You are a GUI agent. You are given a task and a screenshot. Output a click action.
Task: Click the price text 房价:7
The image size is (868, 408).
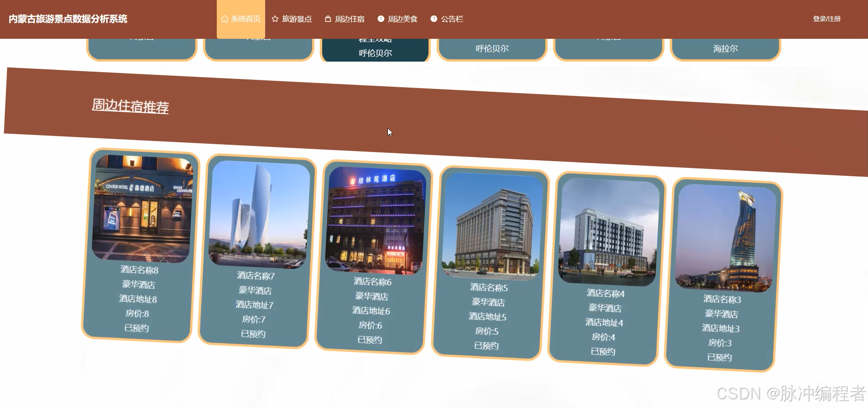tap(253, 319)
